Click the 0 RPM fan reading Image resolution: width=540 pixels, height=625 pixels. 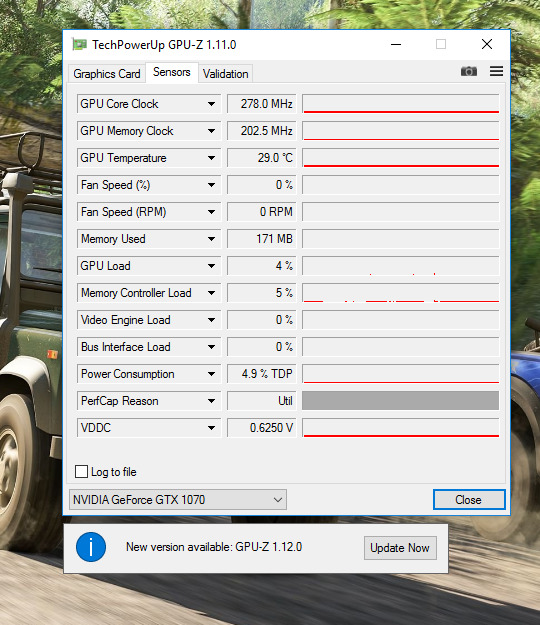coord(262,212)
